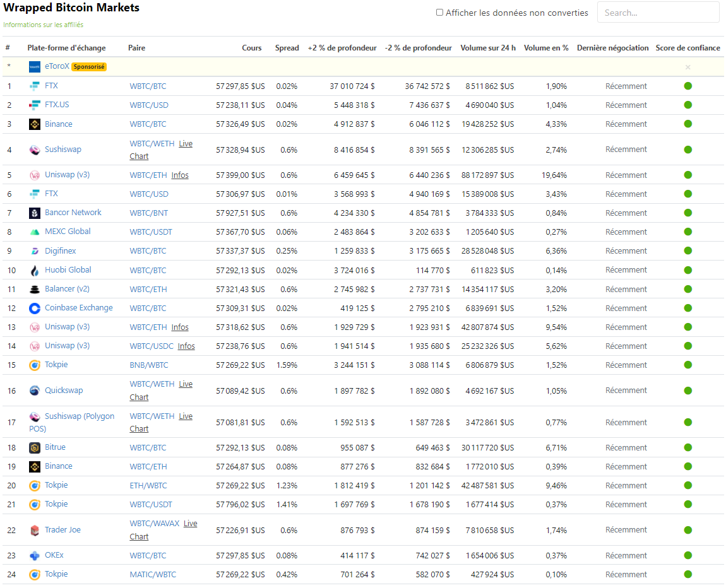Click the green trust score dot for Trader Joe
Viewport: 726px width, 588px height.
pyautogui.click(x=687, y=530)
